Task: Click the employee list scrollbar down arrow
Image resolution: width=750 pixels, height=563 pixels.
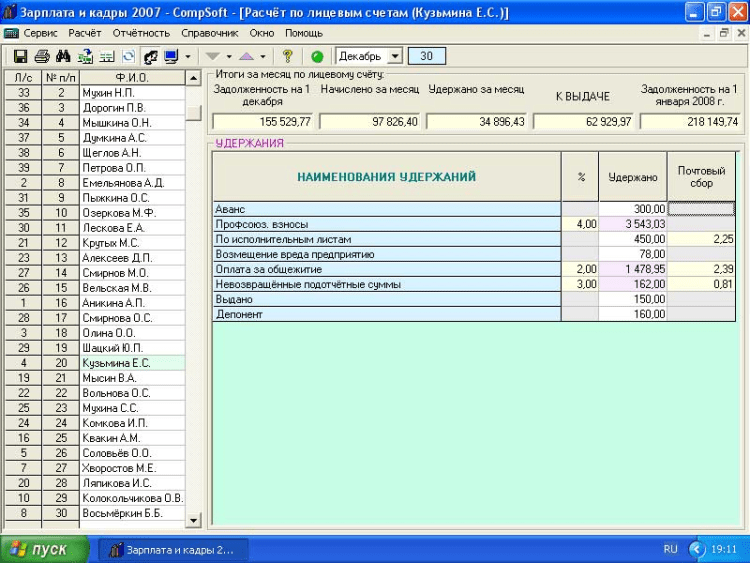Action: coord(193,518)
